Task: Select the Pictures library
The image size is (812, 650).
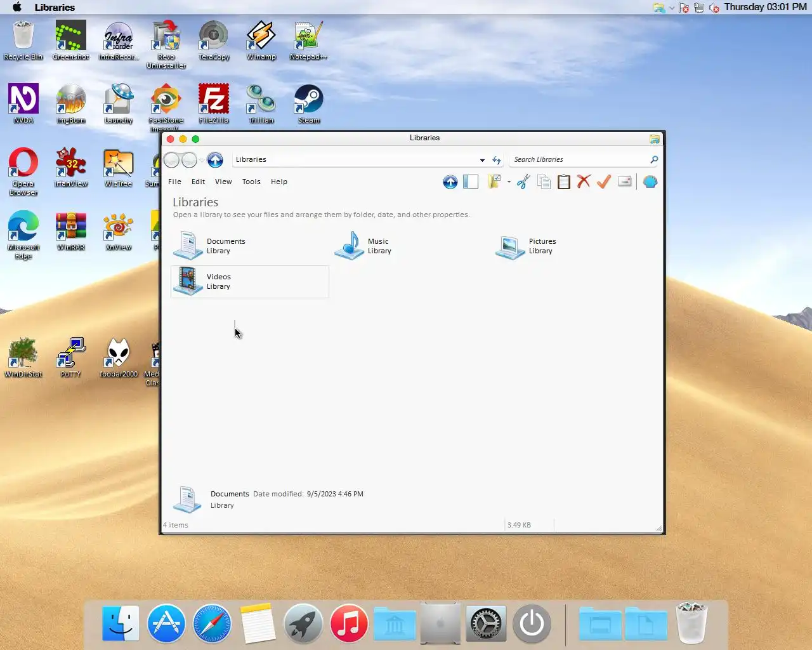Action: (x=572, y=246)
